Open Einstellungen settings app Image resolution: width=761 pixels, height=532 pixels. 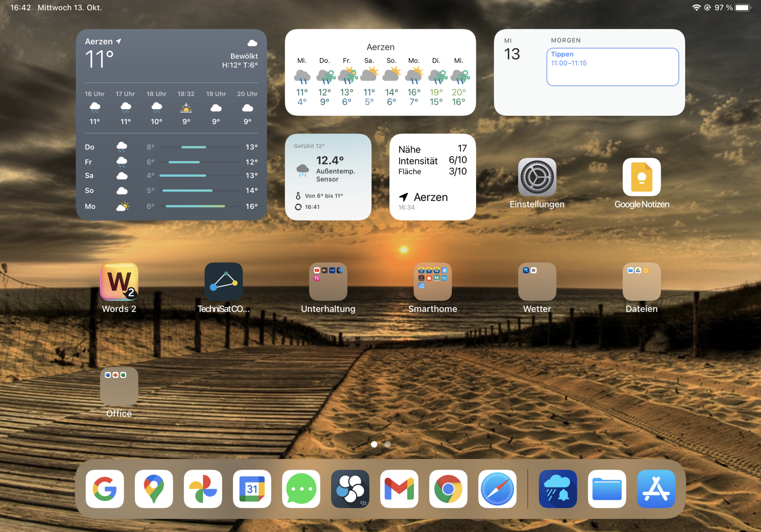pyautogui.click(x=537, y=177)
